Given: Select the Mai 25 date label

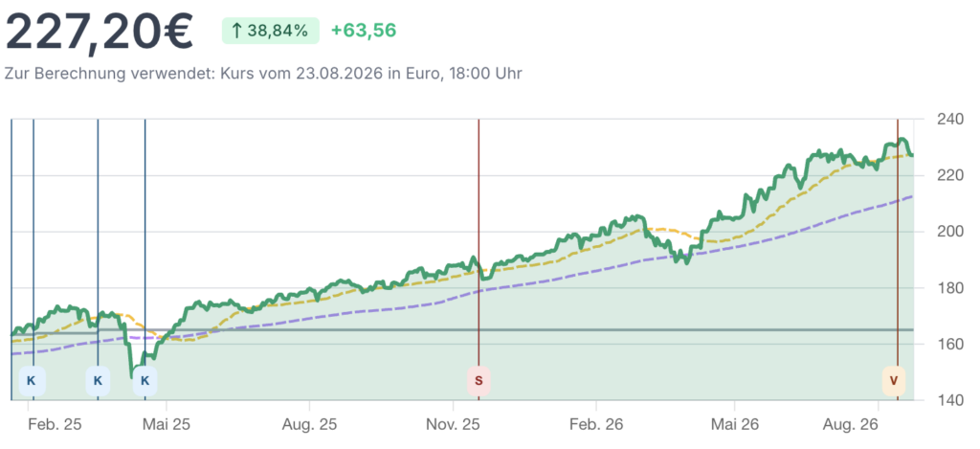Looking at the screenshot, I should [167, 425].
